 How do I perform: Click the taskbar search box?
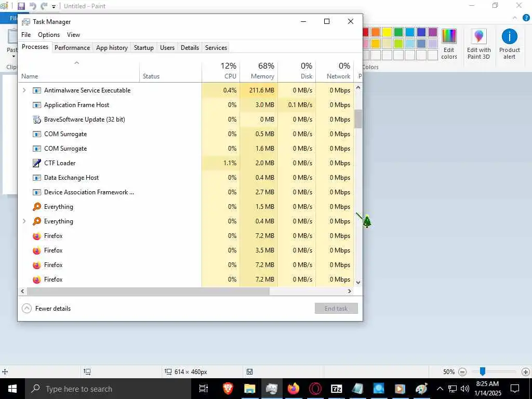coord(108,389)
